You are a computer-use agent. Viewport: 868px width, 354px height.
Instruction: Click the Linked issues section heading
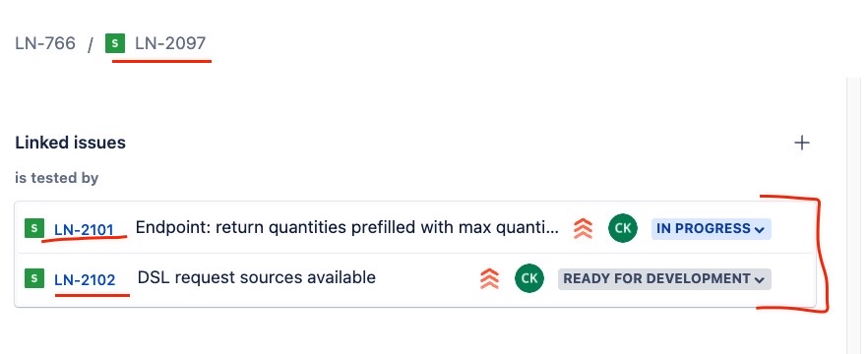coord(70,143)
